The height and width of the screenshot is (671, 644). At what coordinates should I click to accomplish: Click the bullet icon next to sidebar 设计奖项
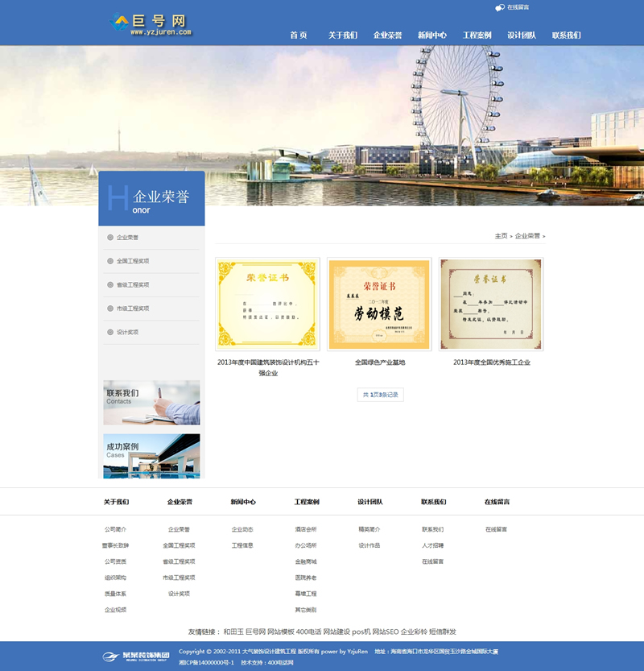click(x=110, y=332)
